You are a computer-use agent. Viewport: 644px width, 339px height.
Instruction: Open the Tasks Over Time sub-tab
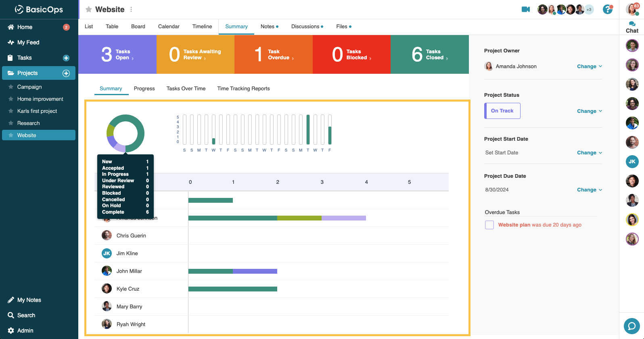pyautogui.click(x=186, y=89)
